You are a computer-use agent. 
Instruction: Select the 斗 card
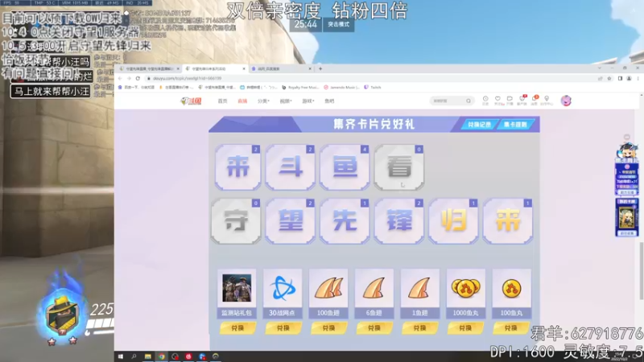pos(291,167)
